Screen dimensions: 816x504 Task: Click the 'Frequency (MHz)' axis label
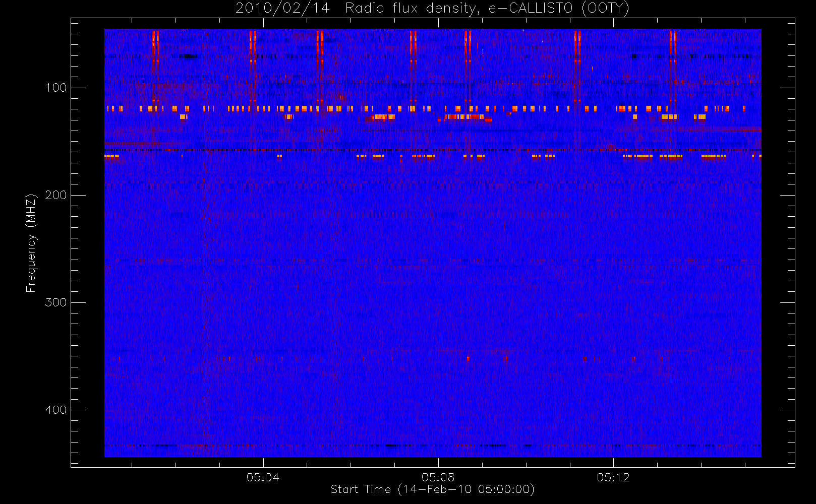point(31,243)
